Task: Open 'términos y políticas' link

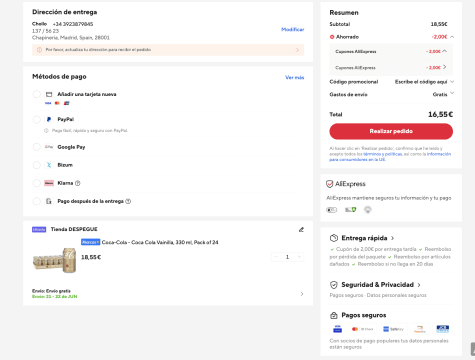Action: coord(383,154)
